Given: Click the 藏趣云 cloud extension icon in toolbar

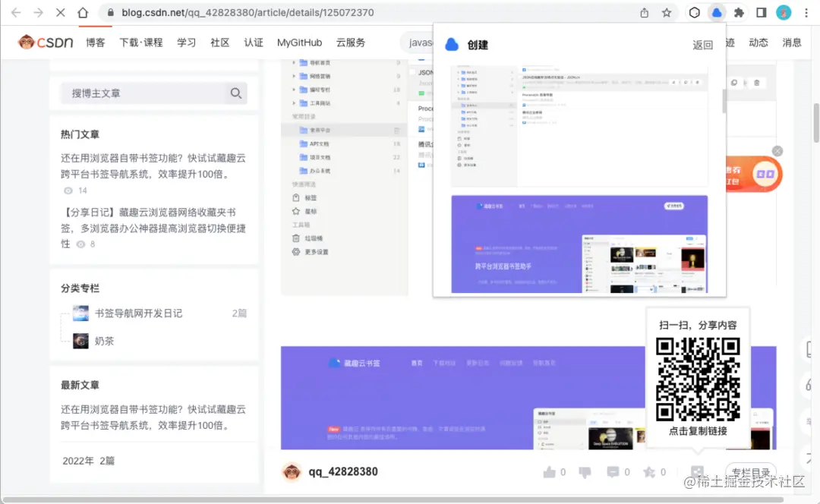Looking at the screenshot, I should pyautogui.click(x=716, y=12).
